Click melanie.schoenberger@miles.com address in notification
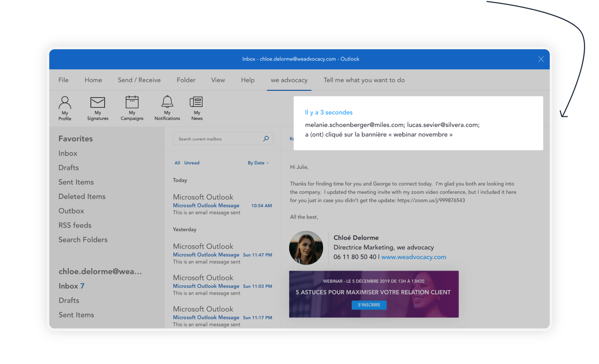Viewport: 599px width, 364px height. click(355, 125)
